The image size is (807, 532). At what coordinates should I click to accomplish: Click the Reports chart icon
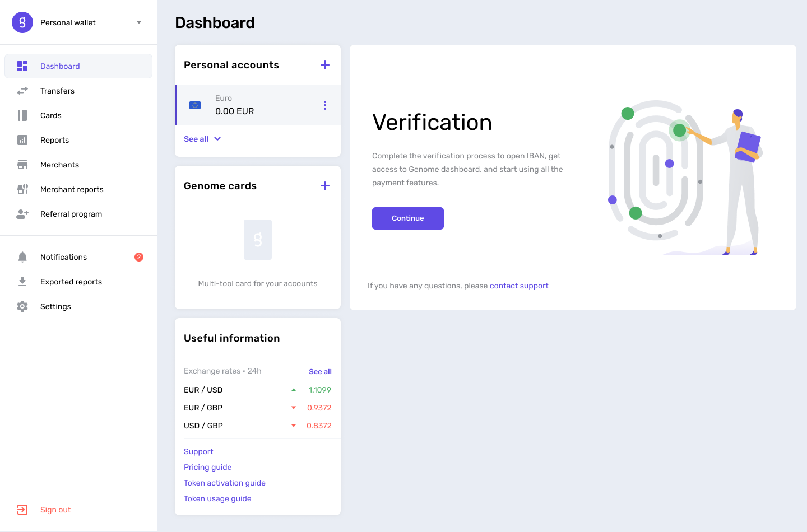(22, 140)
